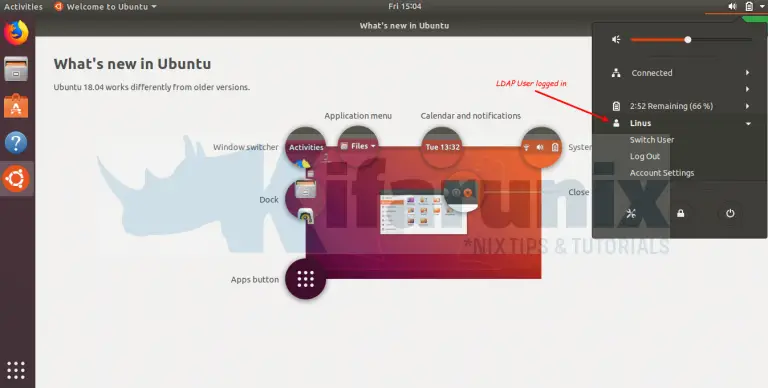Click the Activities button in top bar

click(x=23, y=6)
